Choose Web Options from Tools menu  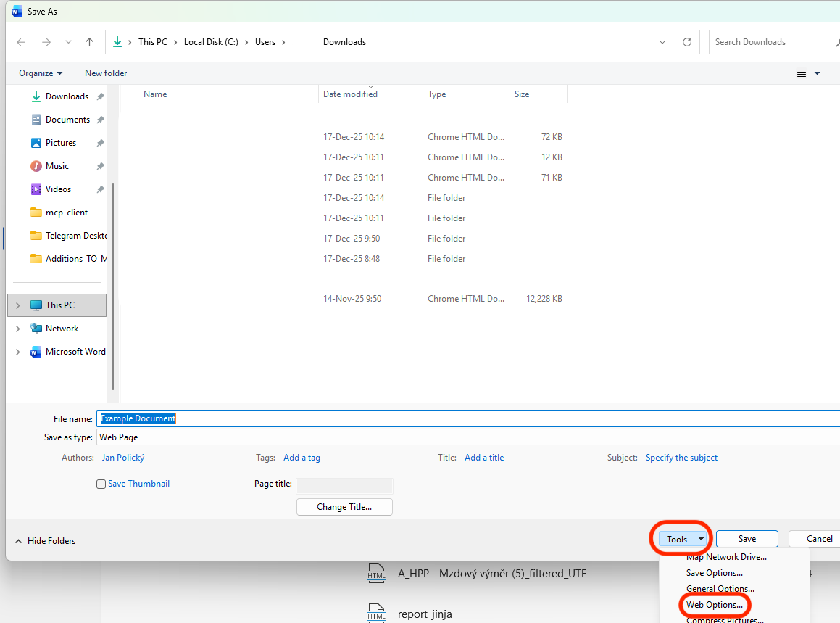(x=714, y=605)
